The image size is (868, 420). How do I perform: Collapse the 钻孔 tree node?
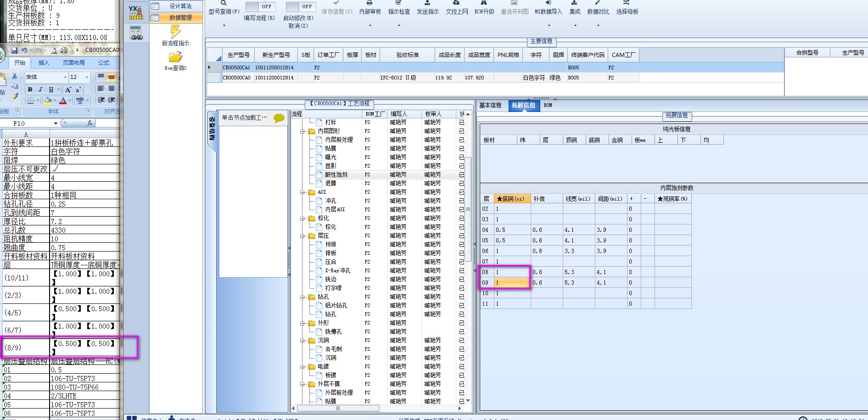(x=303, y=297)
